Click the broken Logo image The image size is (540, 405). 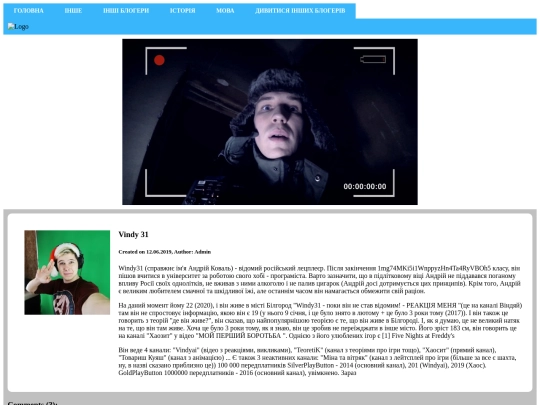pos(18,27)
